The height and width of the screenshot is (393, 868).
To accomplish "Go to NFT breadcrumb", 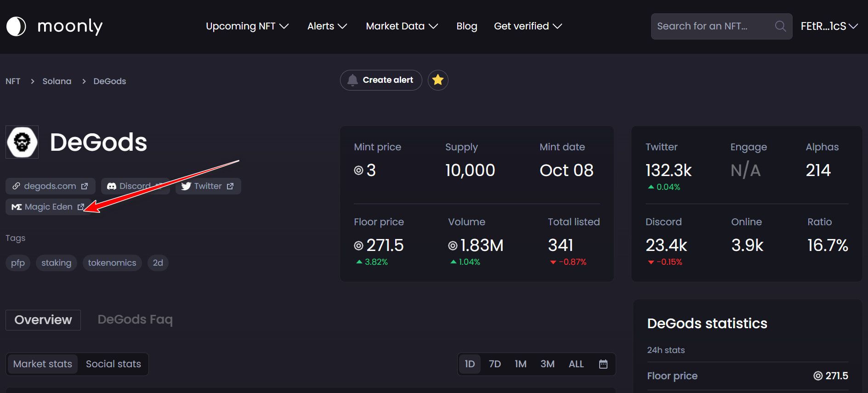I will tap(13, 81).
